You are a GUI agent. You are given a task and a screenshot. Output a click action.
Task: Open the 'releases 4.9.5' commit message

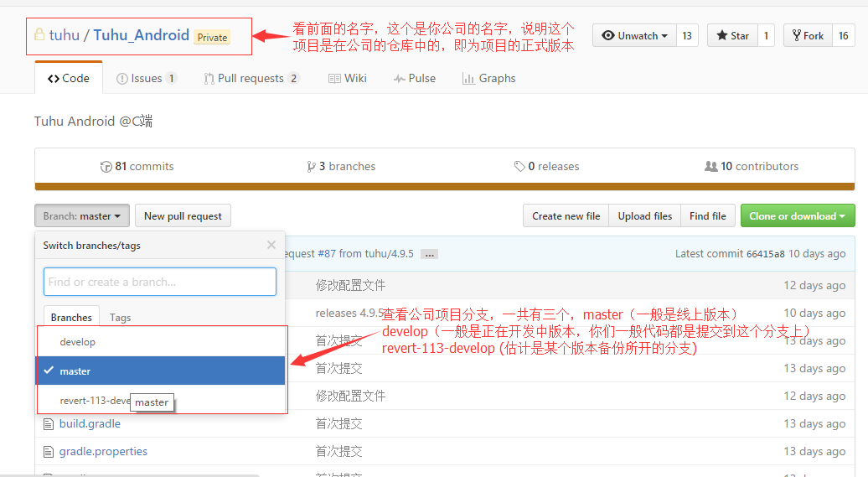pyautogui.click(x=349, y=313)
